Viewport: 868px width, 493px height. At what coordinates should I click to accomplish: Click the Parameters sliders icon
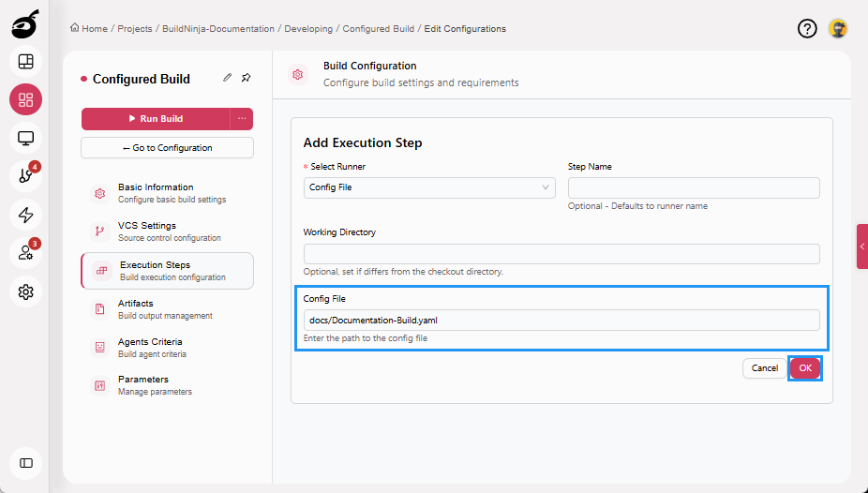point(99,385)
